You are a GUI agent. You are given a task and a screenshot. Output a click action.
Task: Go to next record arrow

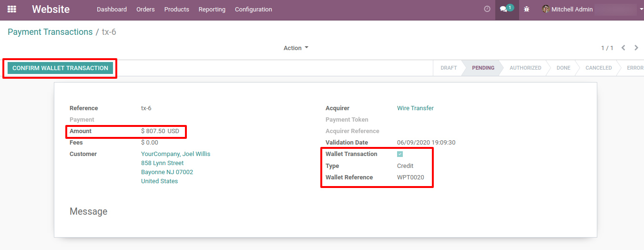click(x=636, y=48)
